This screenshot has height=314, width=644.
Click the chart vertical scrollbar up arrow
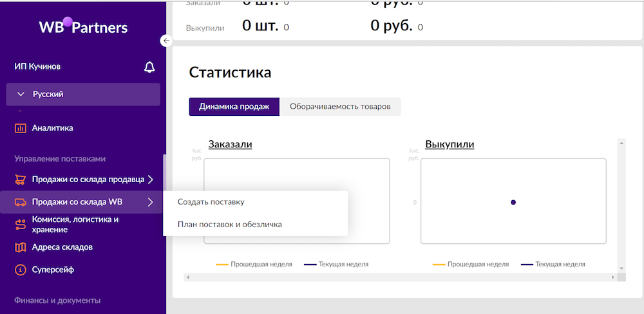[621, 142]
